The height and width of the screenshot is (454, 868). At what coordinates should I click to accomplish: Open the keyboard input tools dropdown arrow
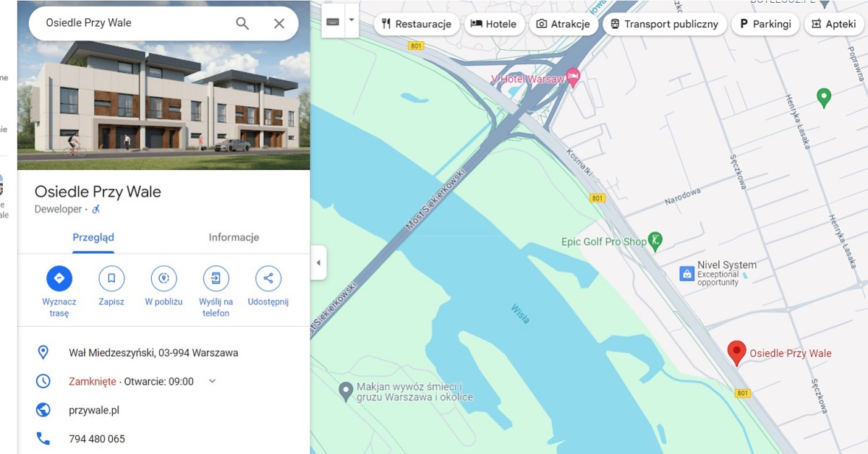click(x=352, y=21)
